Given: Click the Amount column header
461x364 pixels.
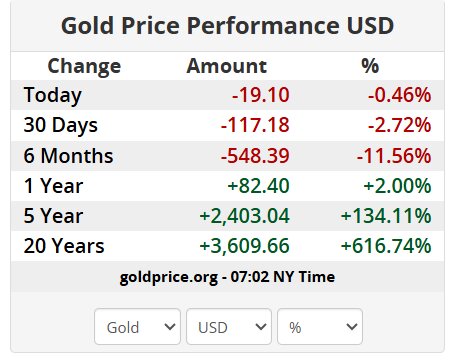Looking at the screenshot, I should (227, 66).
